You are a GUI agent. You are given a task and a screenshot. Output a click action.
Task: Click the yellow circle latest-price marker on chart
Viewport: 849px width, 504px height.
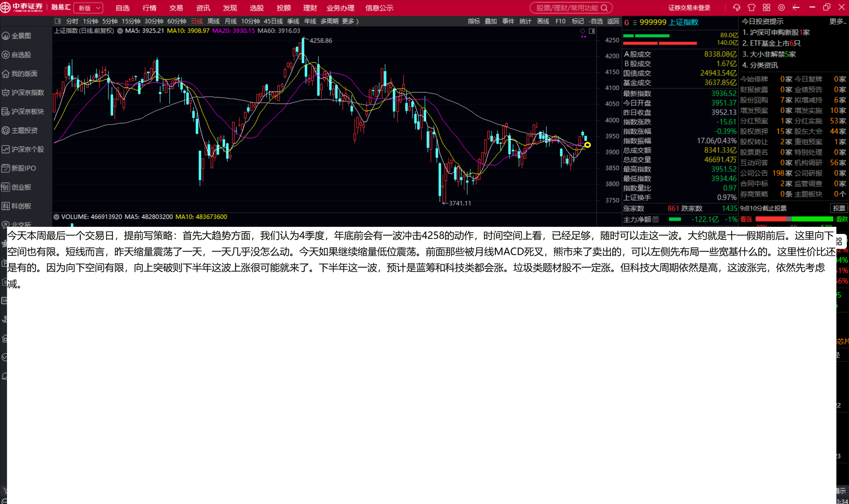coord(588,145)
